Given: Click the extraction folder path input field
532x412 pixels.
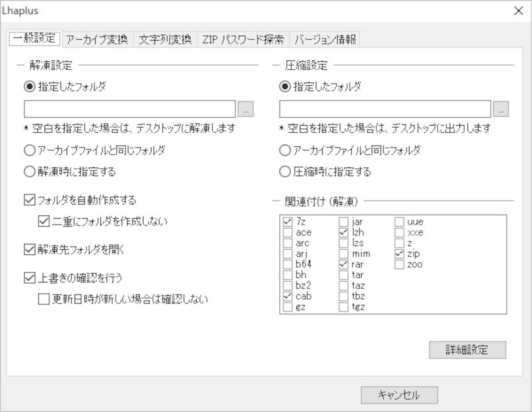Looking at the screenshot, I should click(x=130, y=109).
